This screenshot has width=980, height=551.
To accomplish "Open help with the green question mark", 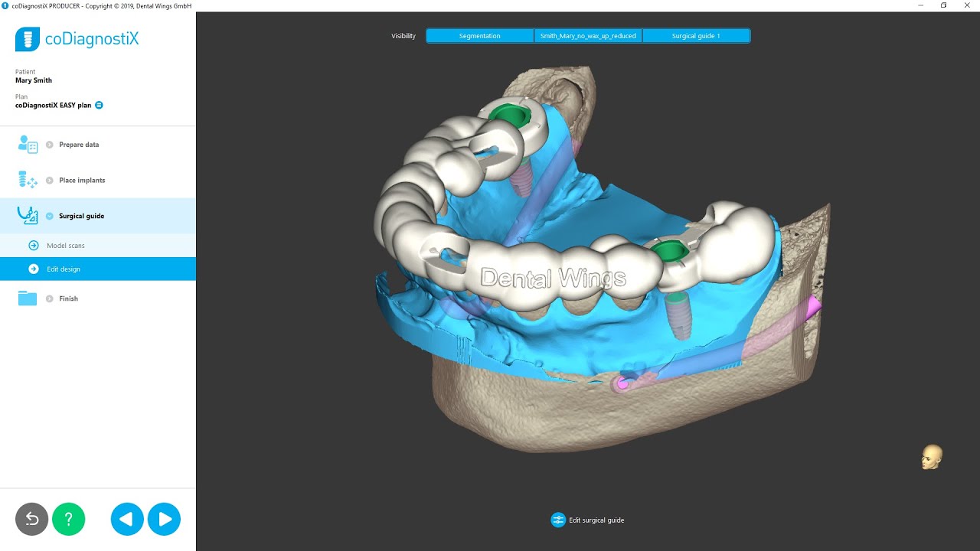I will 69,520.
